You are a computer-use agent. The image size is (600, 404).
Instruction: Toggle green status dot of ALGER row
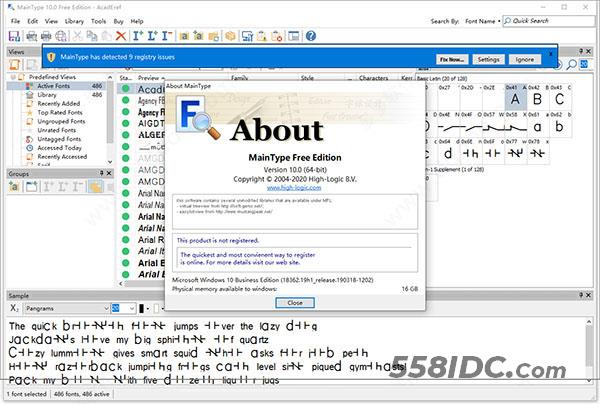[125, 135]
